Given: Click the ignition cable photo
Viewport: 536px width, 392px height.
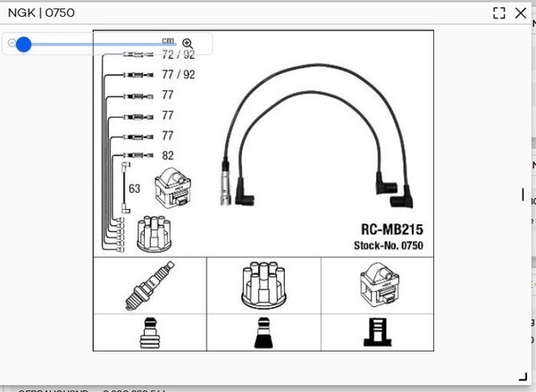Looking at the screenshot, I should (x=316, y=136).
